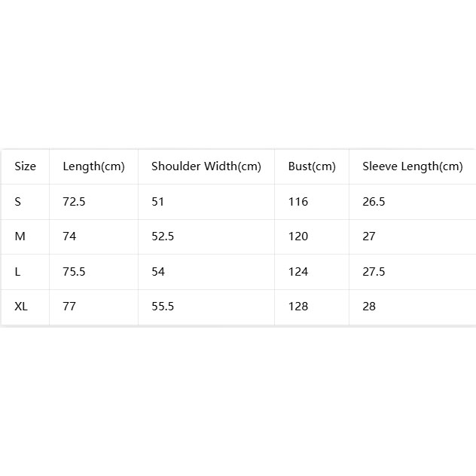This screenshot has height=476, width=476.
Task: Select the 116 bust value cell
Action: (312, 202)
